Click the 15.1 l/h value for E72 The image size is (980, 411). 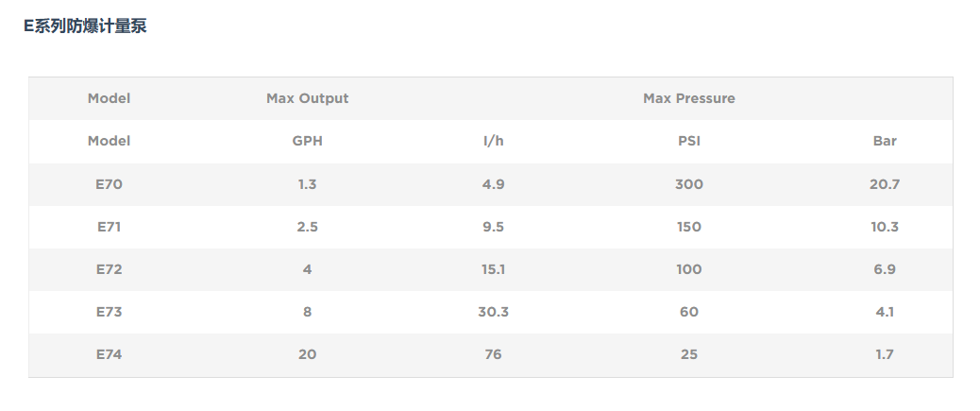coord(493,269)
